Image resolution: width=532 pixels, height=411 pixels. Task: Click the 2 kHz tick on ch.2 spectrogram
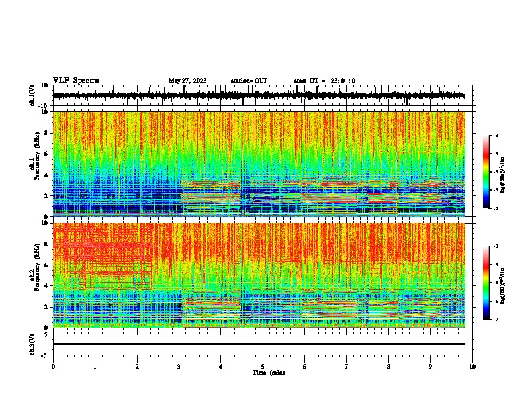[47, 307]
